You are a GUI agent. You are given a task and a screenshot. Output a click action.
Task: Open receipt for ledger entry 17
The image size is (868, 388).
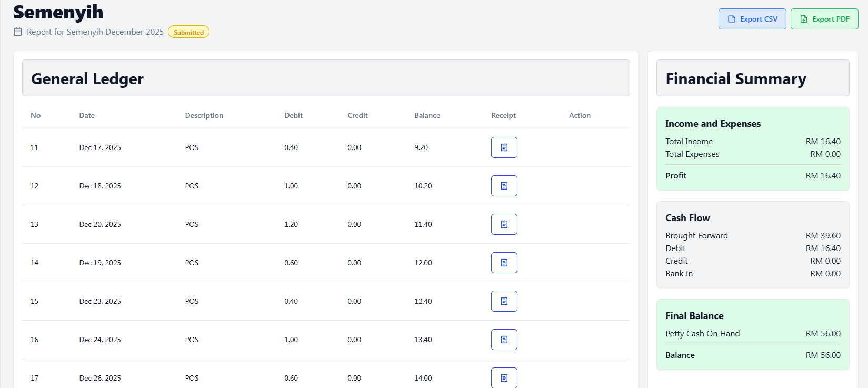[504, 377]
